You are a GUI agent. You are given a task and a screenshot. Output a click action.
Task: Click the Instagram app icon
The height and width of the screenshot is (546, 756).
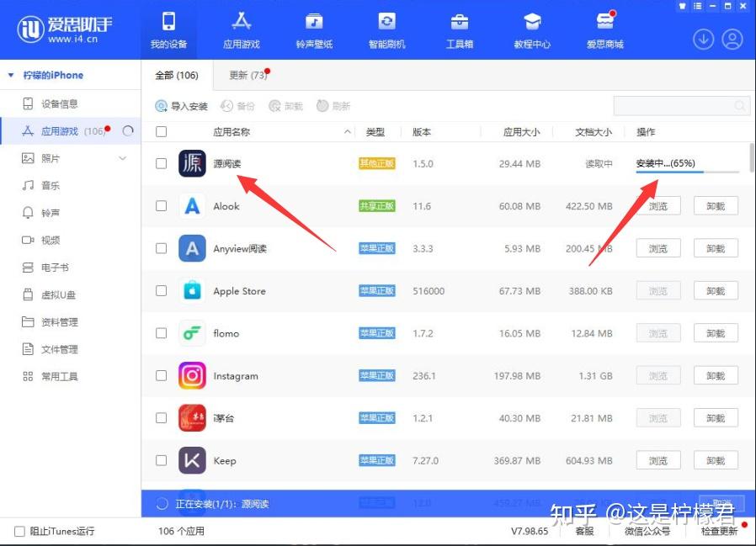click(x=192, y=375)
